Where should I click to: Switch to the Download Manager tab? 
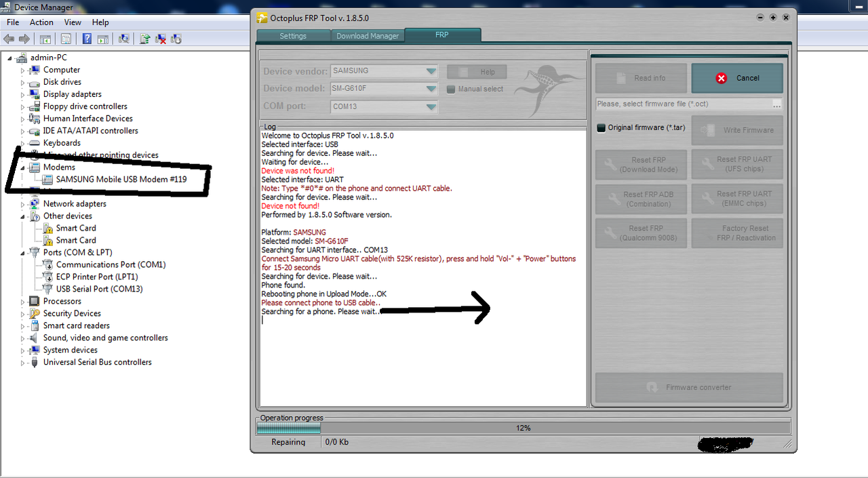(368, 36)
